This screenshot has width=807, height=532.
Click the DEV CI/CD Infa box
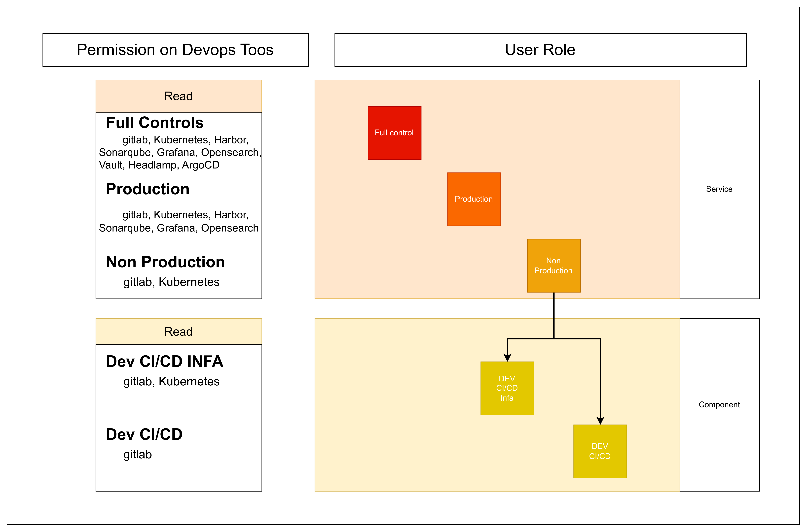tap(507, 388)
